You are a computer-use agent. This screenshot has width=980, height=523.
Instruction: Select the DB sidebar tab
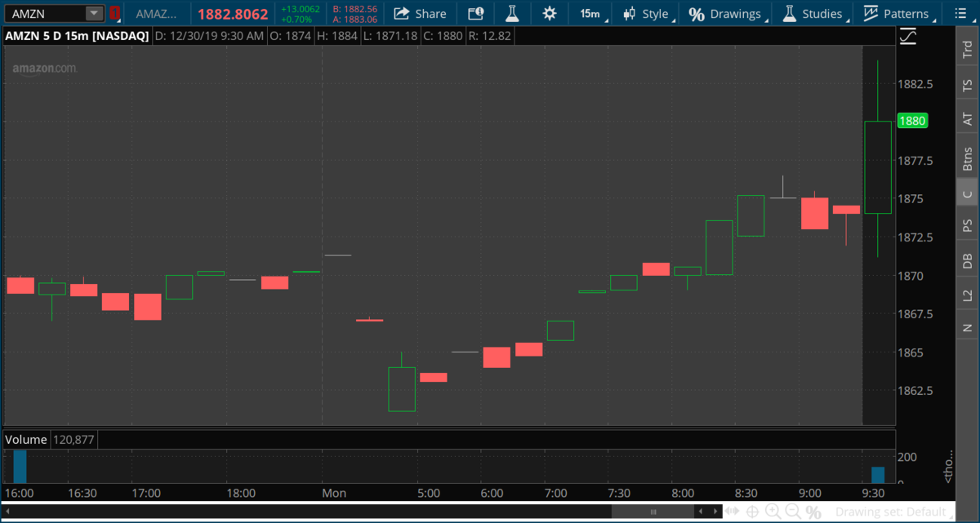tap(968, 260)
